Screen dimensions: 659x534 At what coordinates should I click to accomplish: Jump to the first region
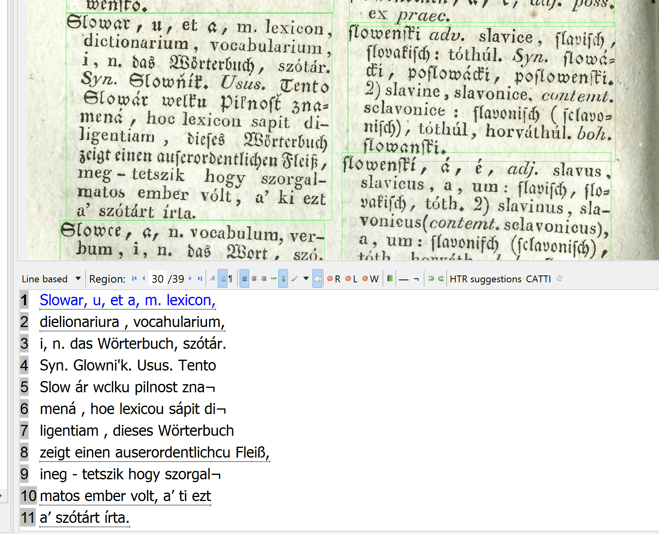[x=134, y=279]
